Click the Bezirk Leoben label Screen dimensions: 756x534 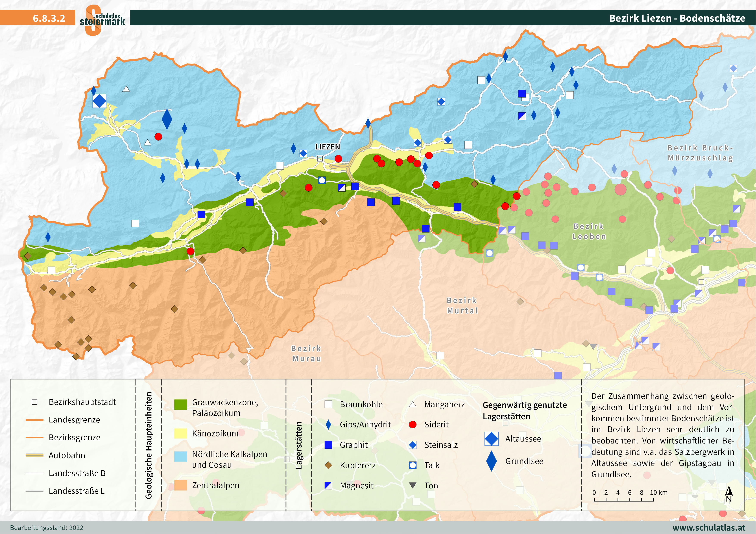click(589, 231)
